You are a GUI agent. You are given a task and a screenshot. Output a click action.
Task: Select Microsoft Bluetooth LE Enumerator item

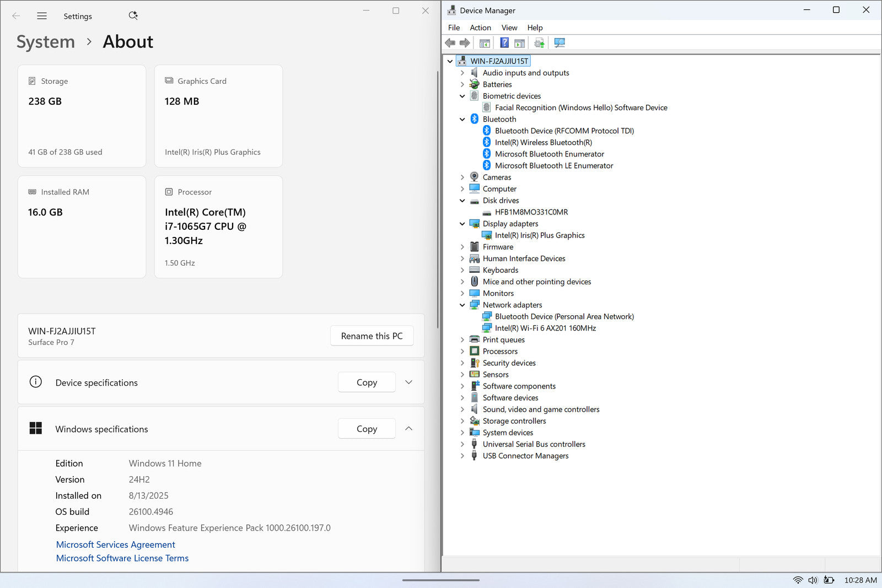pos(554,165)
